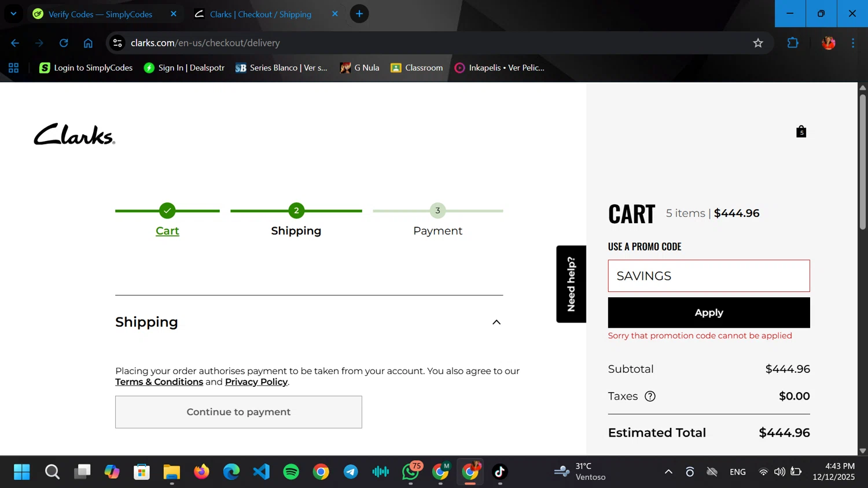868x488 pixels.
Task: Open the clock showing 4:43 PM
Action: 833,472
